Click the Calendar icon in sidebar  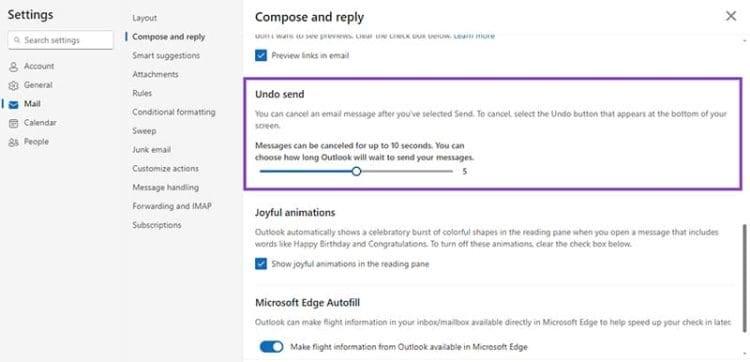click(13, 123)
